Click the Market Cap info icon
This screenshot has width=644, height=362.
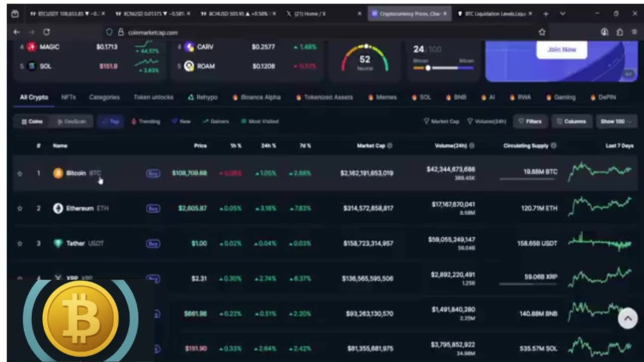click(390, 146)
